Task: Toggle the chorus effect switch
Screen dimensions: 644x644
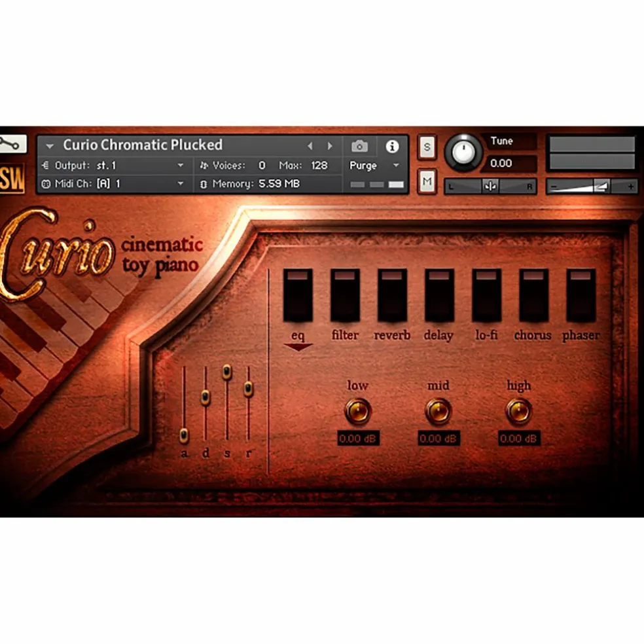Action: pos(534,295)
